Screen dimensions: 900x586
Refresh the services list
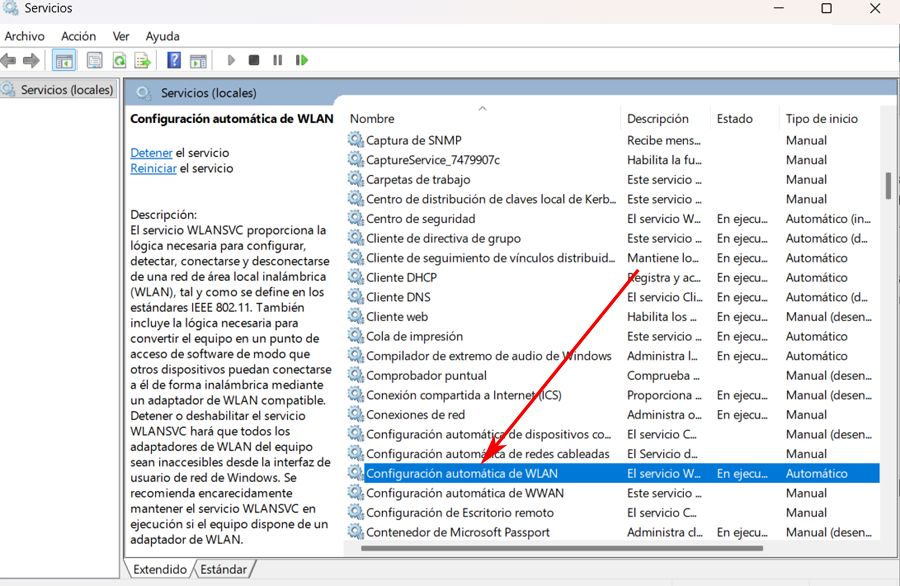click(118, 60)
